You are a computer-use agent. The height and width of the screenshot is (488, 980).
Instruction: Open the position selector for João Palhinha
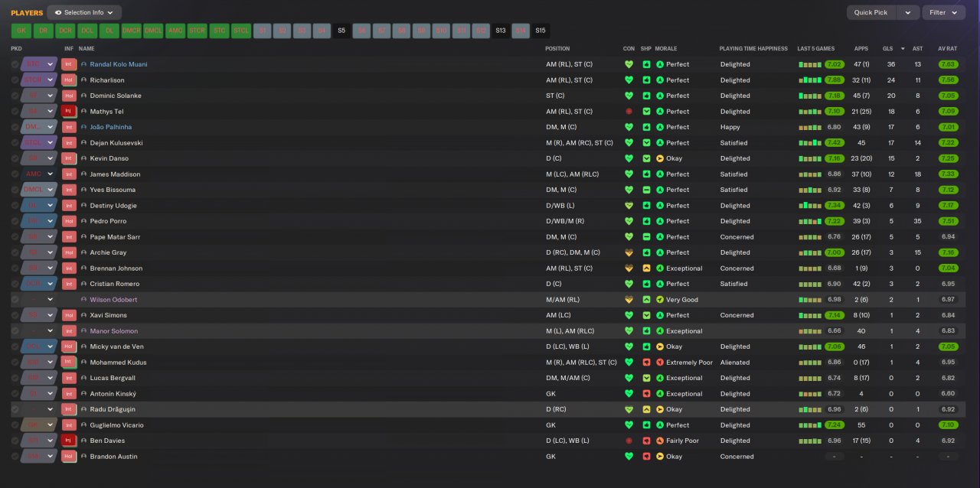click(x=39, y=127)
